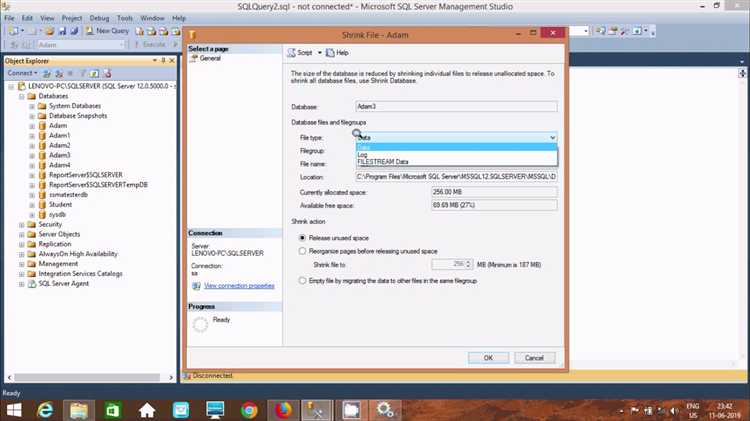
Task: Click the Shrink file to spinner control
Action: pyautogui.click(x=469, y=264)
